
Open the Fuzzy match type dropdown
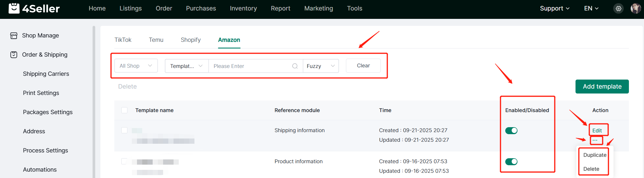point(321,66)
